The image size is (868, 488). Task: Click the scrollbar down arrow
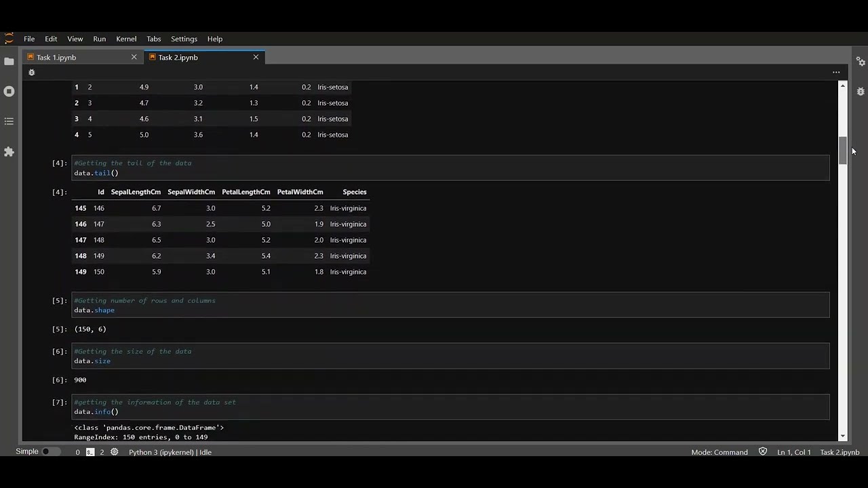pos(843,436)
